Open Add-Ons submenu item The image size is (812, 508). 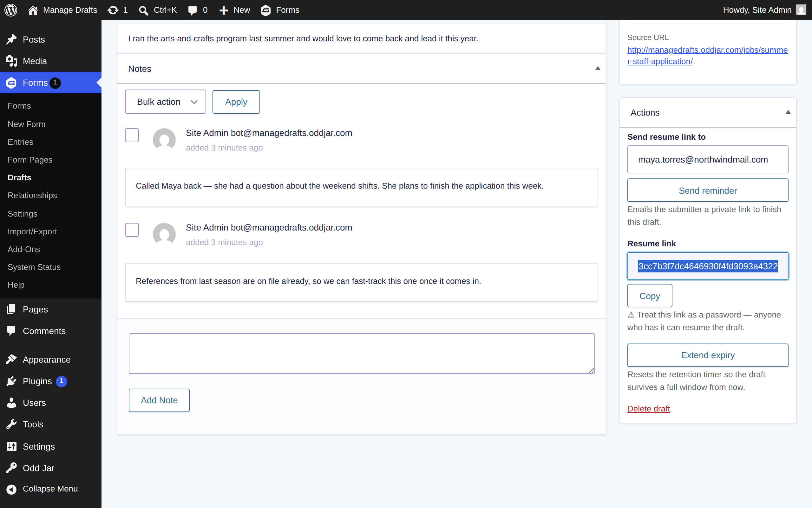pos(24,249)
